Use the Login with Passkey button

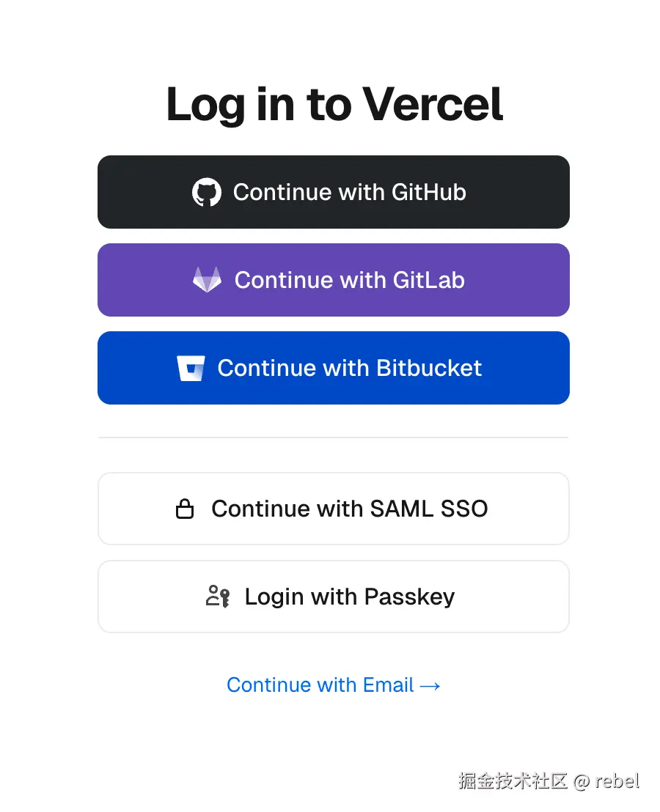(334, 597)
